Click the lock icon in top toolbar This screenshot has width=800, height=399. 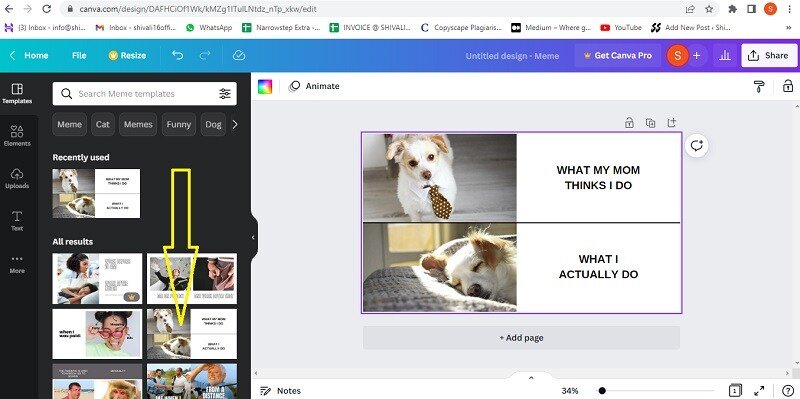click(x=788, y=86)
